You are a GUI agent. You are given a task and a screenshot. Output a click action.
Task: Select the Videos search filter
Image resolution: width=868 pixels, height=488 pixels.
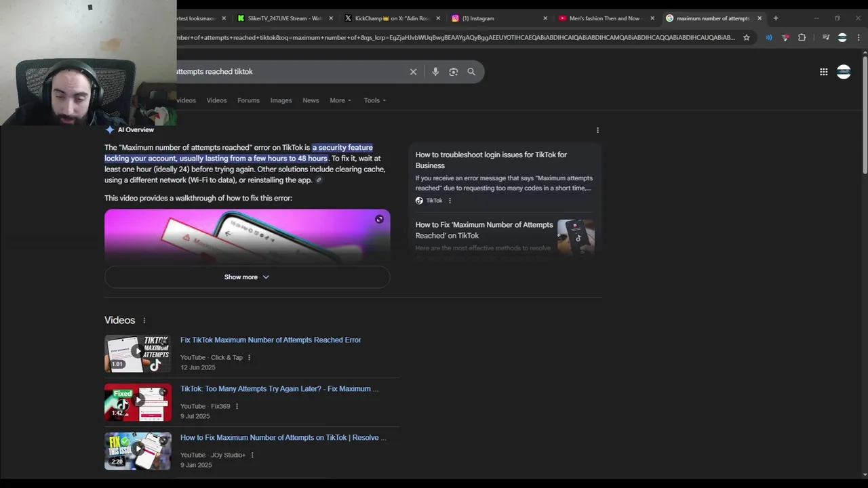216,100
